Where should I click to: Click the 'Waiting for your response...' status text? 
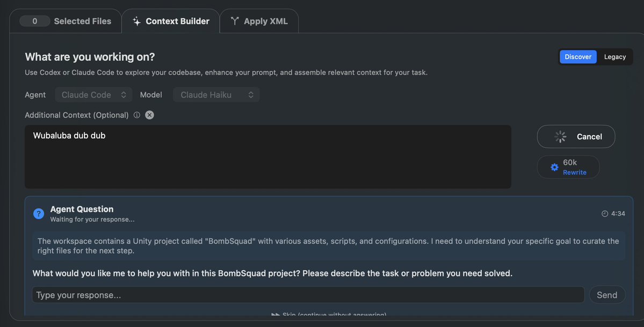point(92,220)
